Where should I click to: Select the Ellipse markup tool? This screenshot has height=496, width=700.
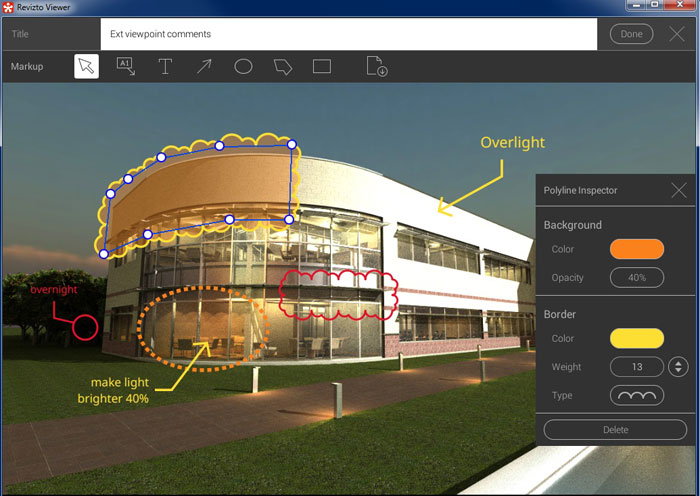(x=243, y=67)
